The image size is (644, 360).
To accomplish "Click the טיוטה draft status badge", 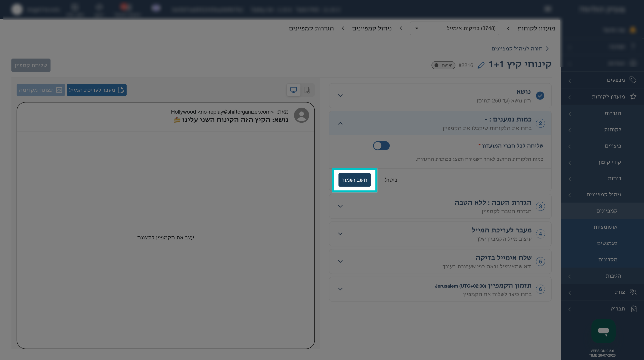I will (443, 65).
